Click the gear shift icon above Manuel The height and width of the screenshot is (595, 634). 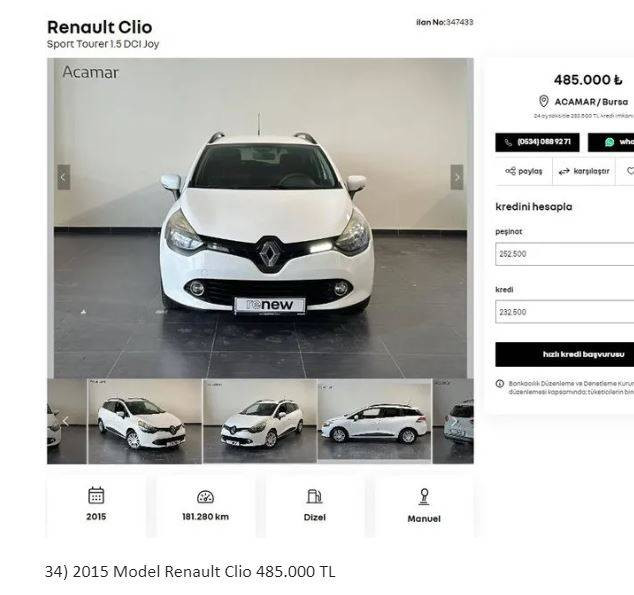424,497
